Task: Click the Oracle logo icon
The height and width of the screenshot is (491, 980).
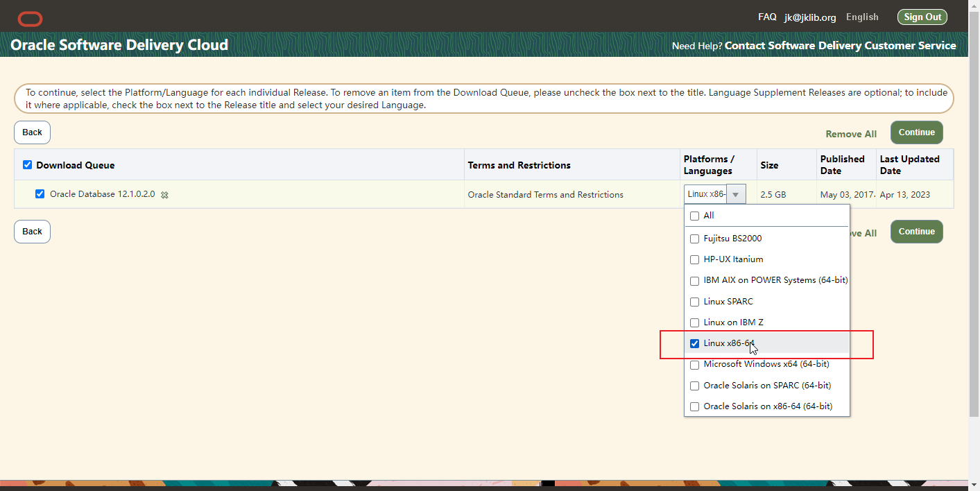Action: pos(30,19)
